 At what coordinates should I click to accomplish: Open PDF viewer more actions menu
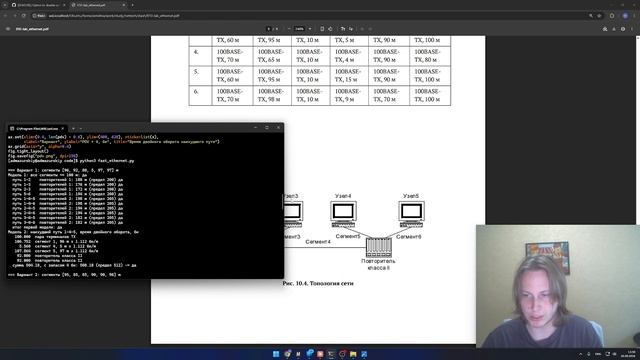[x=632, y=29]
